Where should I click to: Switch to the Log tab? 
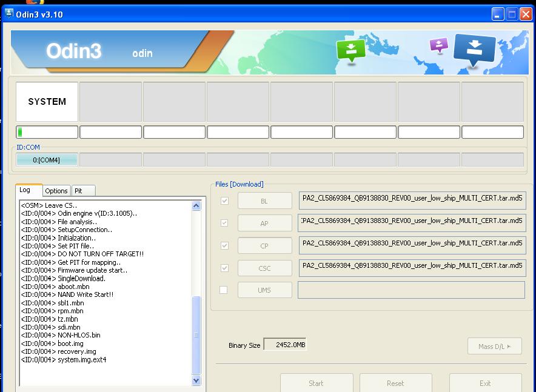29,190
